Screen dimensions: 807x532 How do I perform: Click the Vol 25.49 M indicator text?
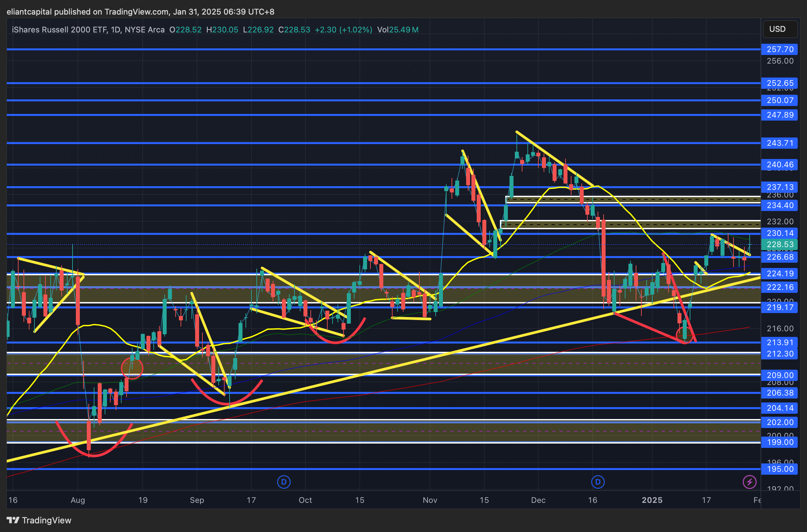click(398, 30)
